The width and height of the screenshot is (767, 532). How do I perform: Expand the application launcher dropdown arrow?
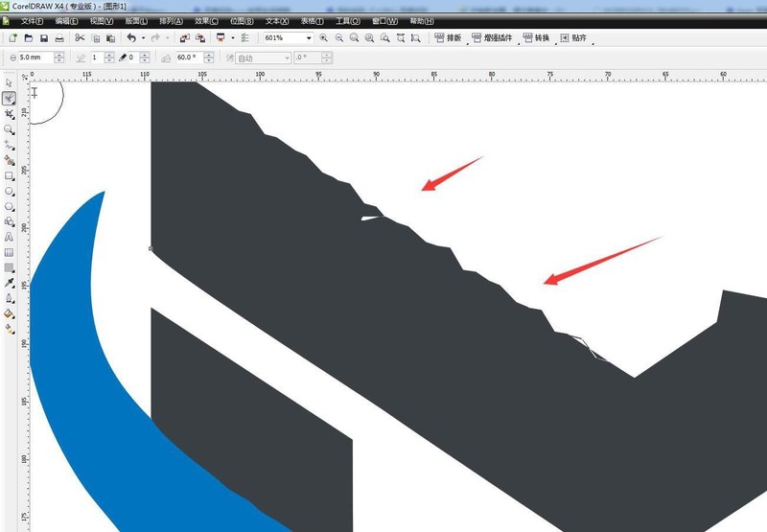click(233, 37)
